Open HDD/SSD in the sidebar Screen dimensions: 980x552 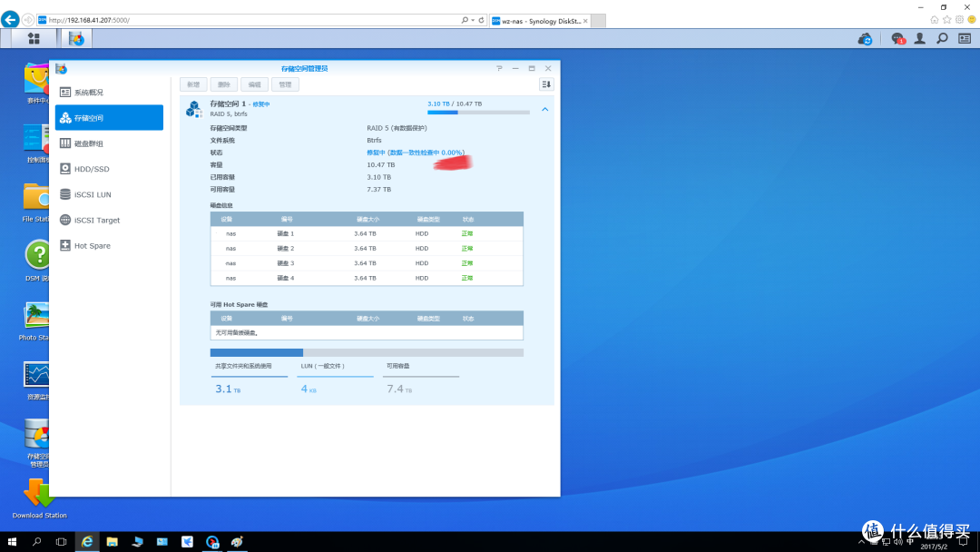(110, 169)
